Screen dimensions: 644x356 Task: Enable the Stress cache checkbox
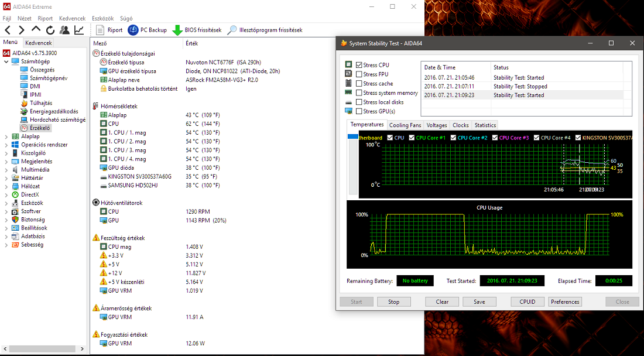point(359,83)
